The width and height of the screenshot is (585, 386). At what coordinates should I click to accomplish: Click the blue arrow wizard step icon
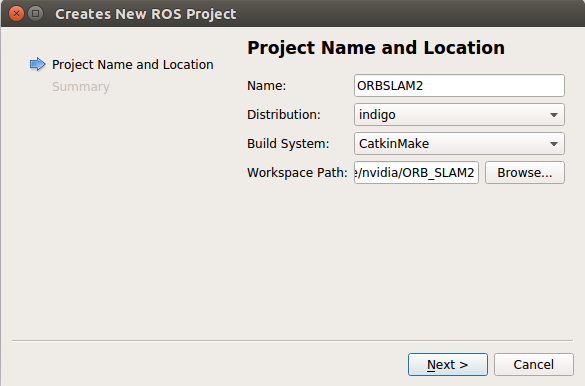[37, 65]
